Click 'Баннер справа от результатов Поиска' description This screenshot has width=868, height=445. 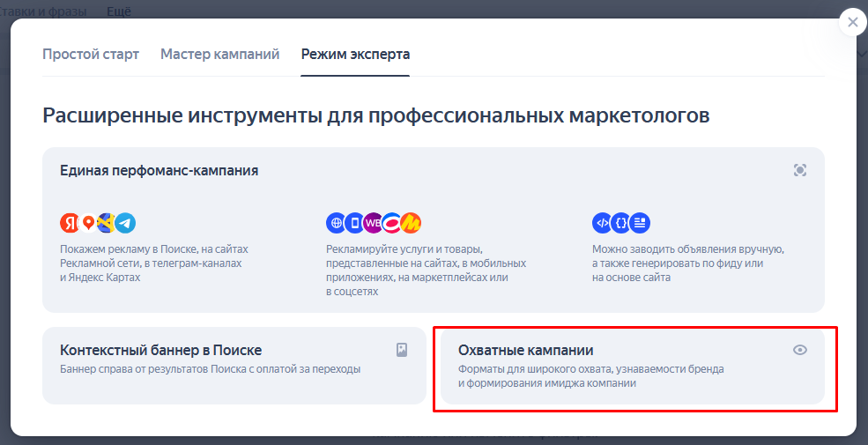click(x=211, y=368)
